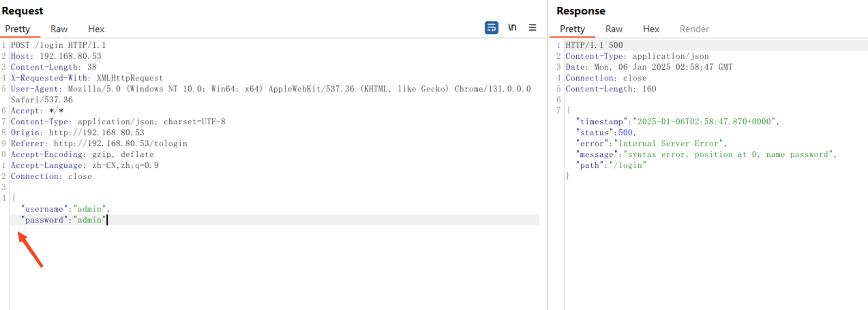Select the Request Pretty tab
The height and width of the screenshot is (310, 868).
click(x=18, y=29)
